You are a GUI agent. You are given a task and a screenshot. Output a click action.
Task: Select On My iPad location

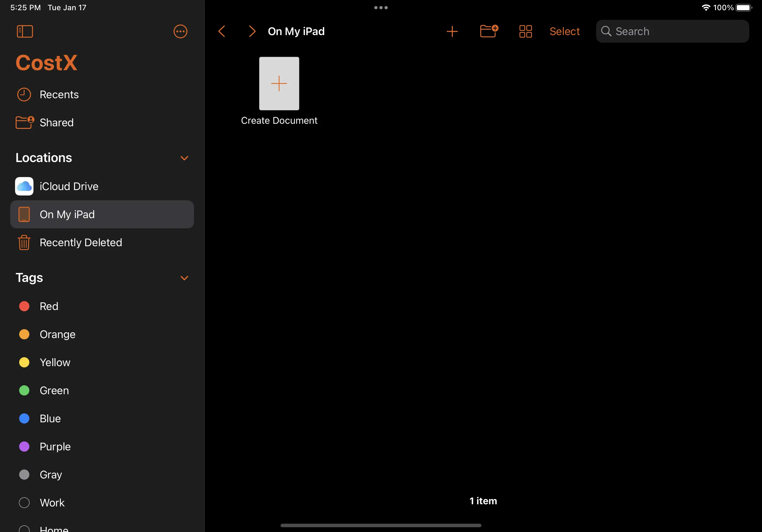point(68,214)
